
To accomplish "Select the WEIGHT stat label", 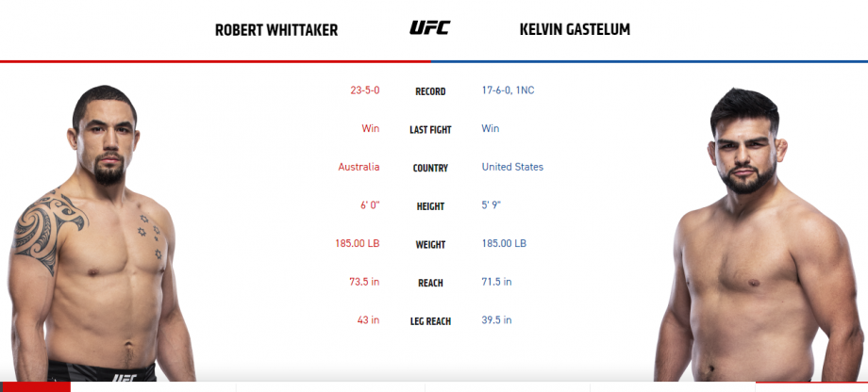I will click(x=430, y=244).
